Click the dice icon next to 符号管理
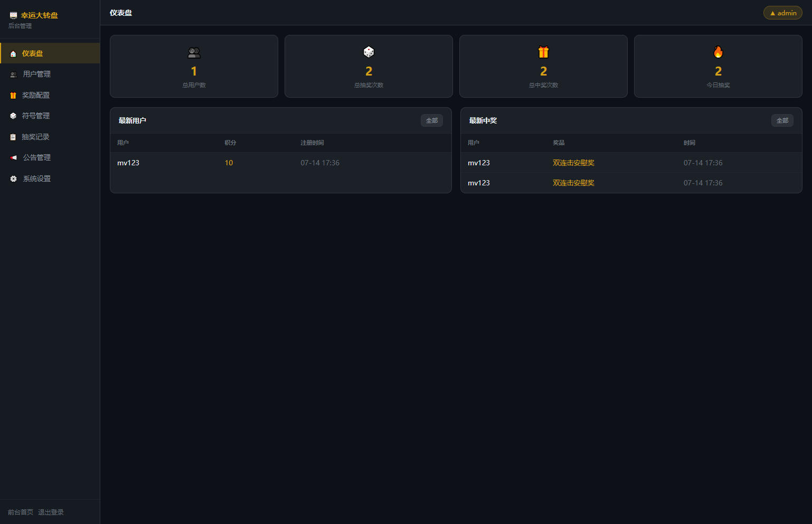Image resolution: width=812 pixels, height=524 pixels. tap(13, 116)
